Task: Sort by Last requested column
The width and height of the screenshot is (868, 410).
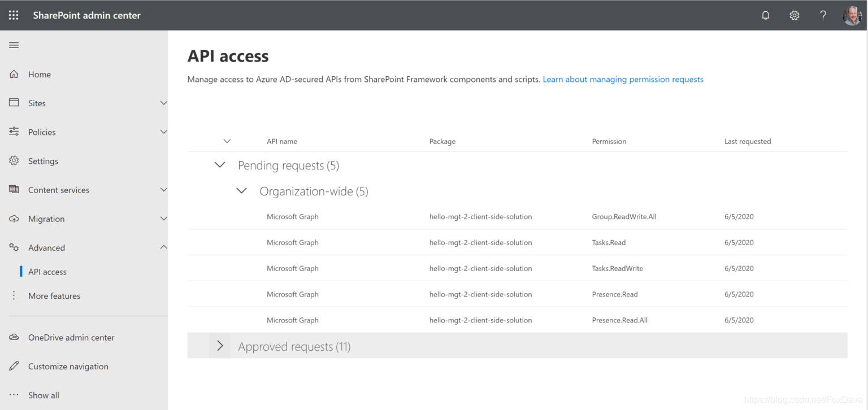Action: (x=748, y=141)
